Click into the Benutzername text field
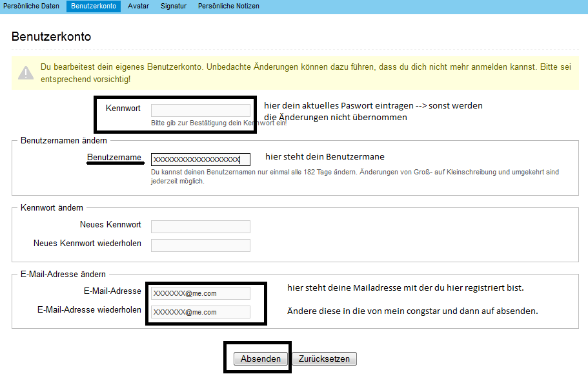This screenshot has width=588, height=385. 200,160
